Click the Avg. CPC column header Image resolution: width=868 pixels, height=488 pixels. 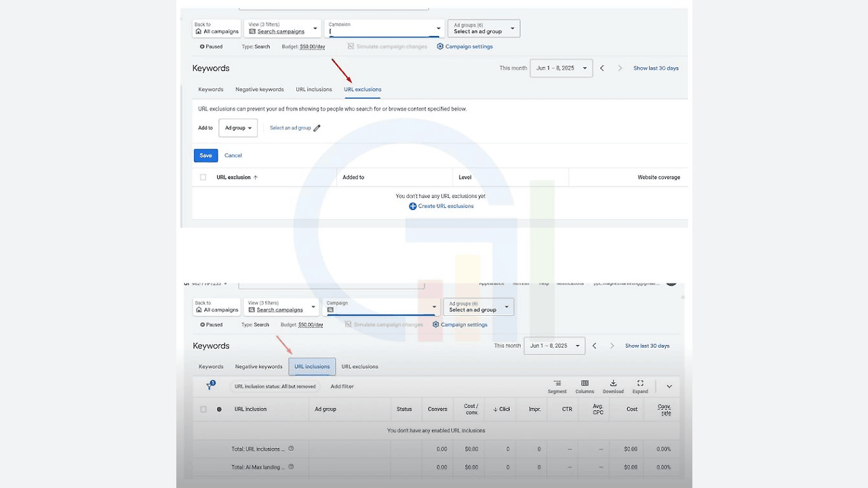tap(598, 409)
